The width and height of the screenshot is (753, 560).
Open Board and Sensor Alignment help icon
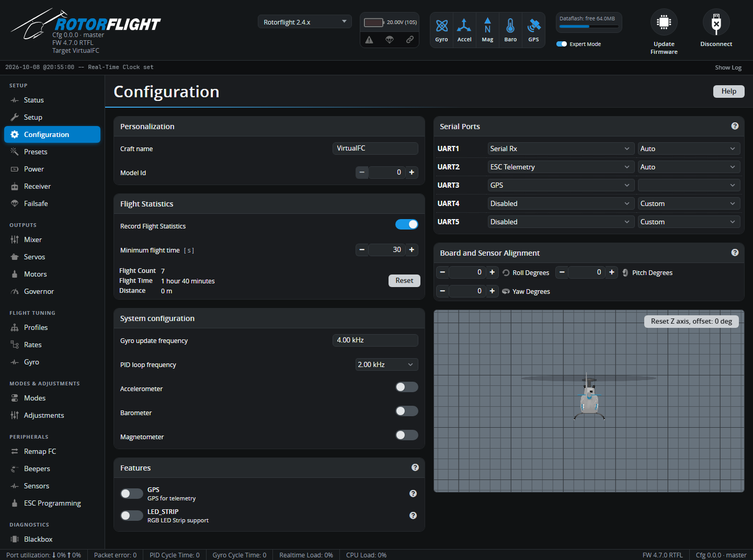[x=735, y=253]
